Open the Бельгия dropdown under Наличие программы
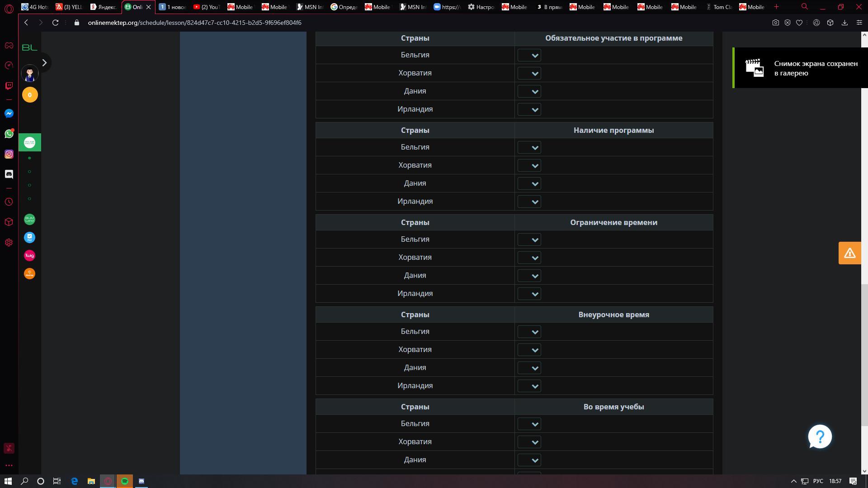868x488 pixels. tap(529, 148)
